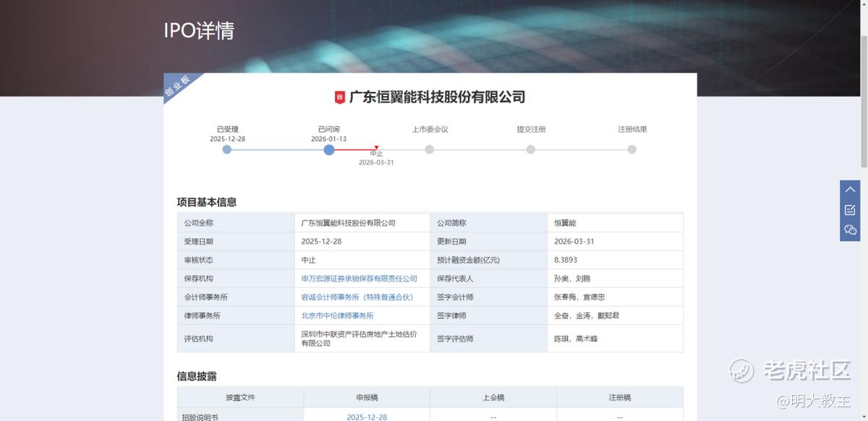Screen dimensions: 868x421
Task: Open the 北京市中伦律师事务所 link
Action: tap(337, 316)
